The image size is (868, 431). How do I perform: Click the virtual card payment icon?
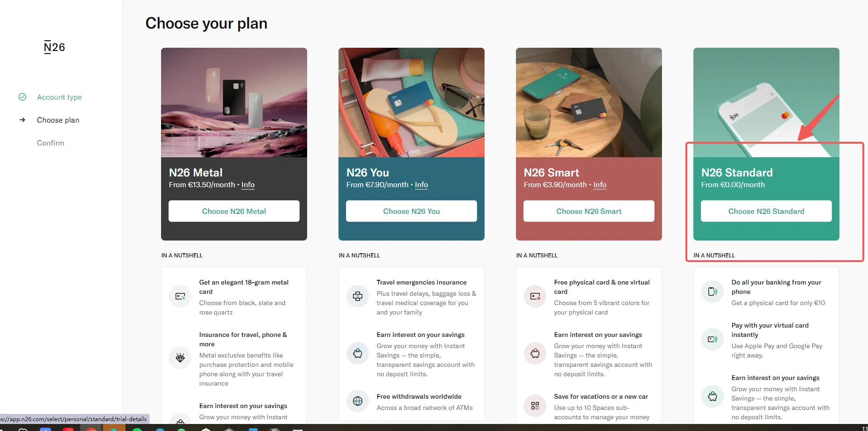[x=713, y=339]
